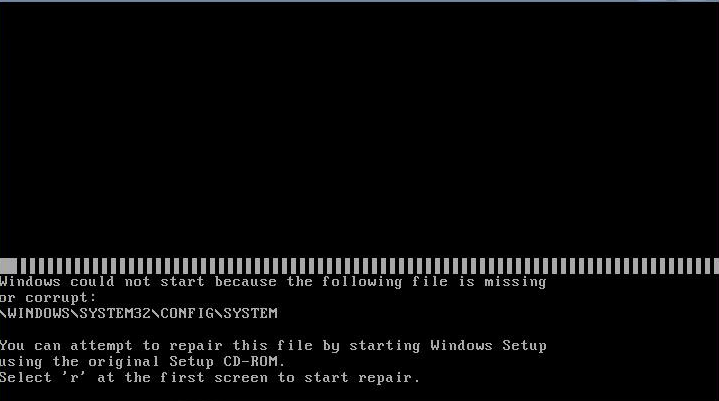Click the "could not" words in the first line
The height and width of the screenshot is (401, 719).
coord(111,282)
